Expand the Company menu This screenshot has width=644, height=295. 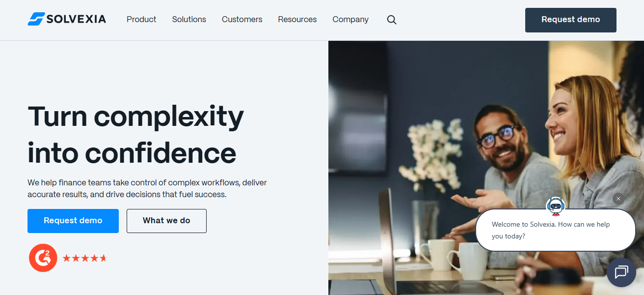[350, 20]
